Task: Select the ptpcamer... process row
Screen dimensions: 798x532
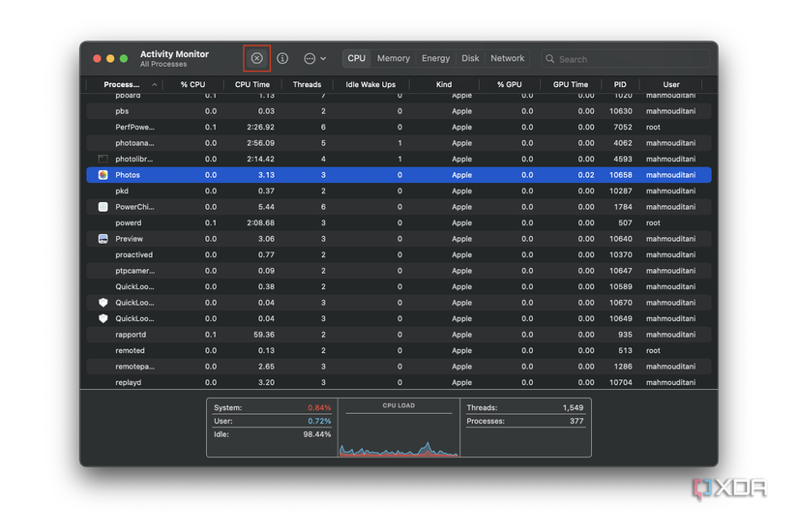Action: (x=399, y=271)
